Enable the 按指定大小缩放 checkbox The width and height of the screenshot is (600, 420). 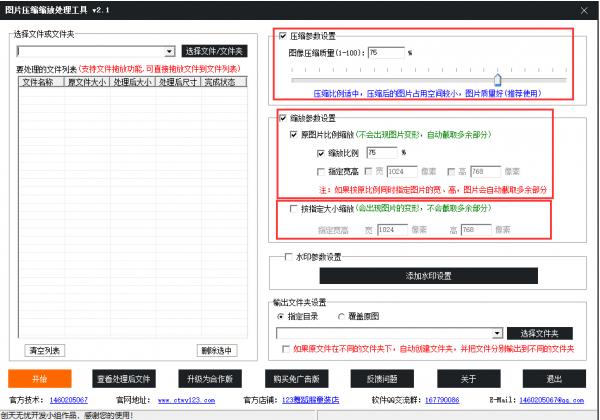coord(293,208)
